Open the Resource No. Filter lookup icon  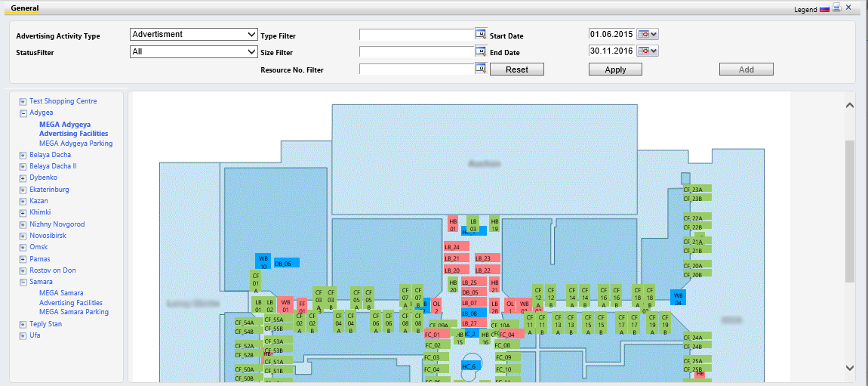pyautogui.click(x=480, y=69)
